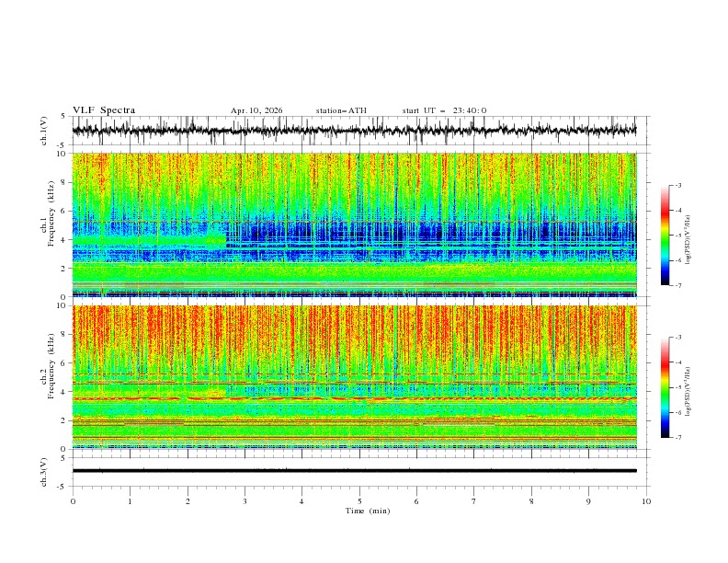728x563 pixels.
Task: Click the "ch.1(V)" axis label
Action: tap(44, 131)
